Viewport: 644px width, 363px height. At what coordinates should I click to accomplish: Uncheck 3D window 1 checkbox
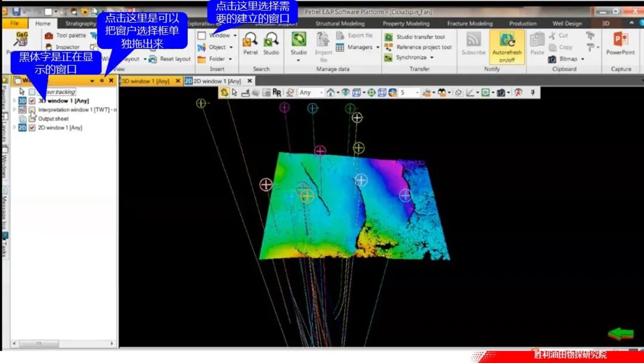[x=32, y=101]
